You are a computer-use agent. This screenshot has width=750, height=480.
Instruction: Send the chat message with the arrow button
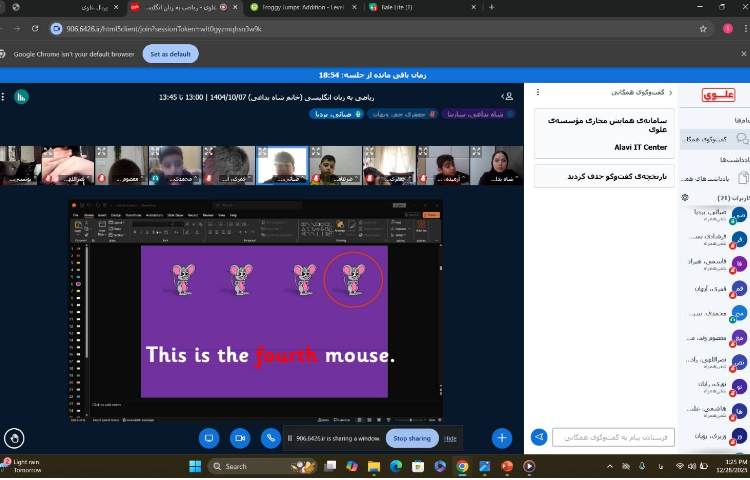point(539,437)
